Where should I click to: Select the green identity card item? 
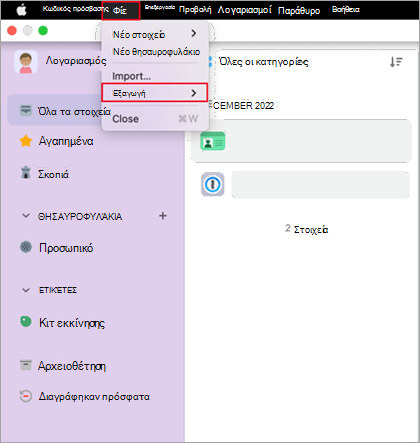coord(213,141)
